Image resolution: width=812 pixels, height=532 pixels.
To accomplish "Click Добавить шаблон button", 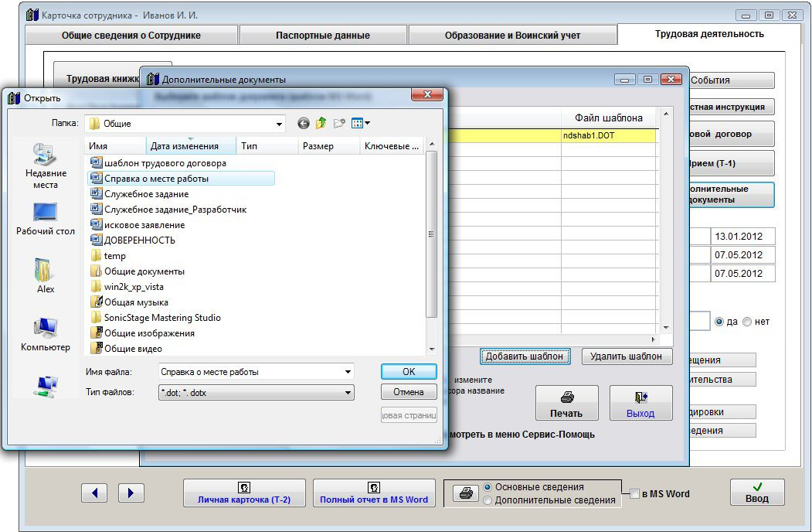I will coord(525,356).
